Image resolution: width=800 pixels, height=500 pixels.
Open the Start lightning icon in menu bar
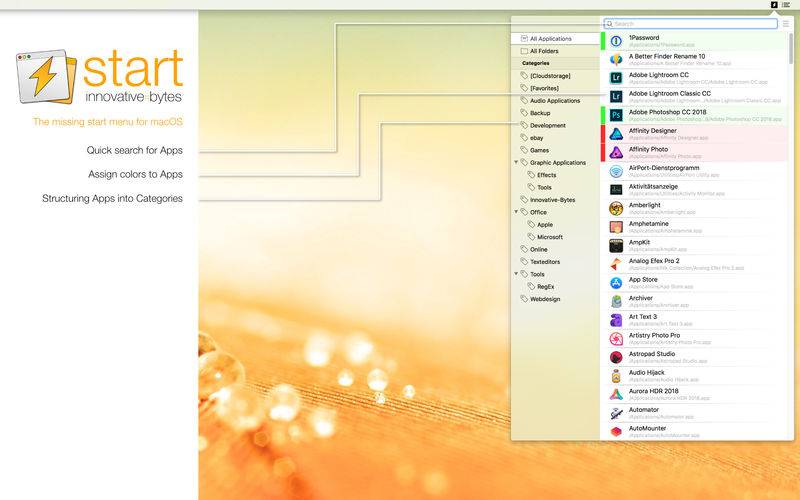pos(774,5)
